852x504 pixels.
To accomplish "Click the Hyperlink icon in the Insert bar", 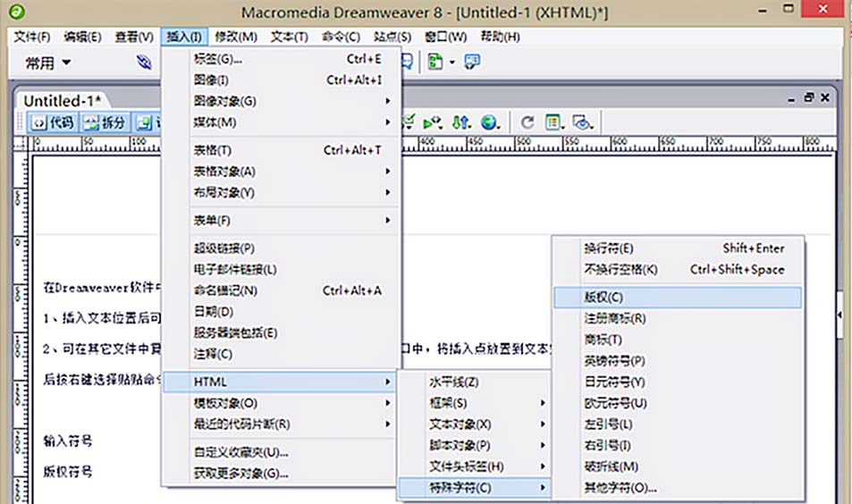I will click(x=145, y=62).
